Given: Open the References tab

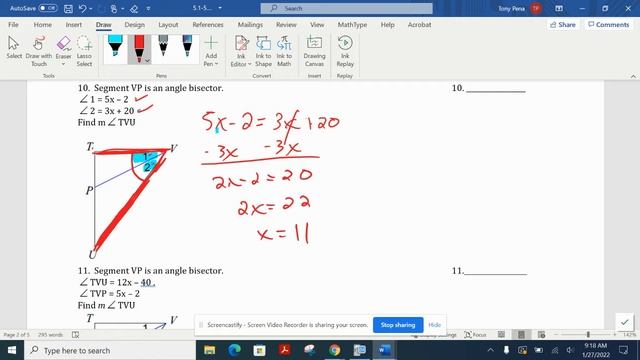Looking at the screenshot, I should pos(208,24).
